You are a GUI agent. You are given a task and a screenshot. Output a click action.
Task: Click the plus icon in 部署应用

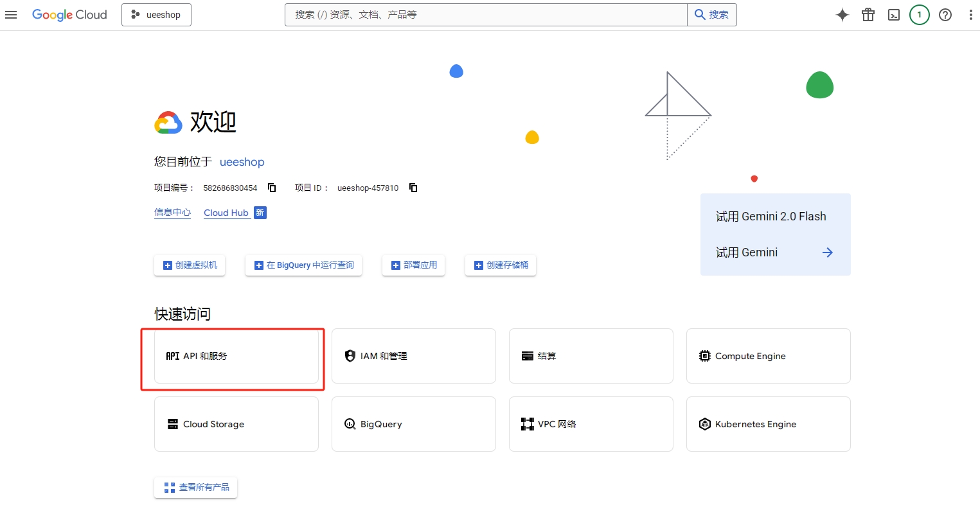(x=396, y=265)
